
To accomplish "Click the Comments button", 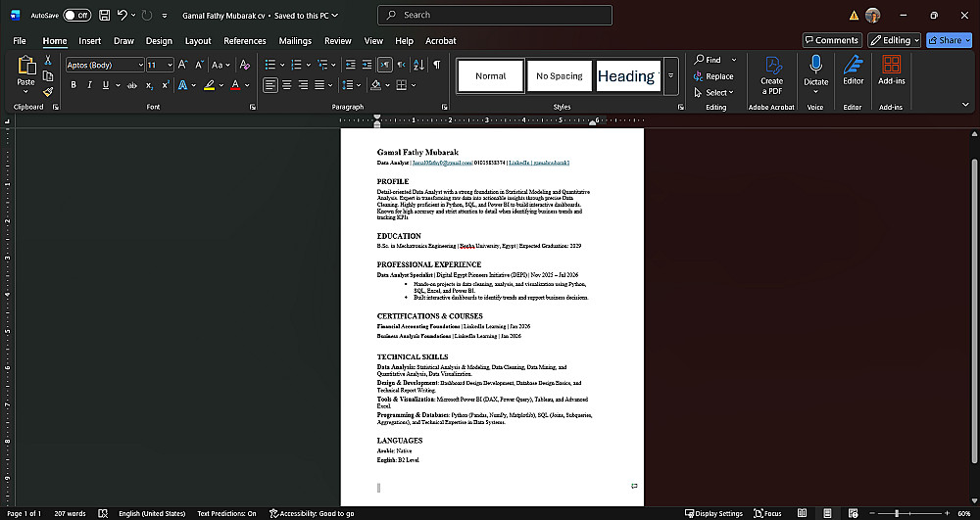I will click(x=832, y=40).
